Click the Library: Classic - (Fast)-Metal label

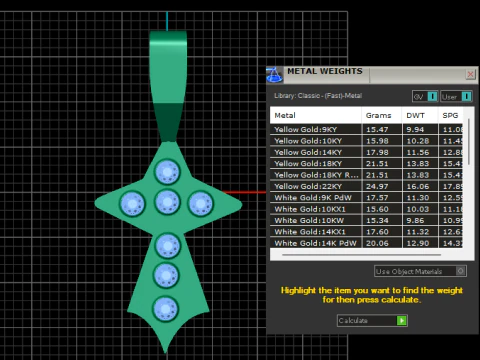coord(318,96)
